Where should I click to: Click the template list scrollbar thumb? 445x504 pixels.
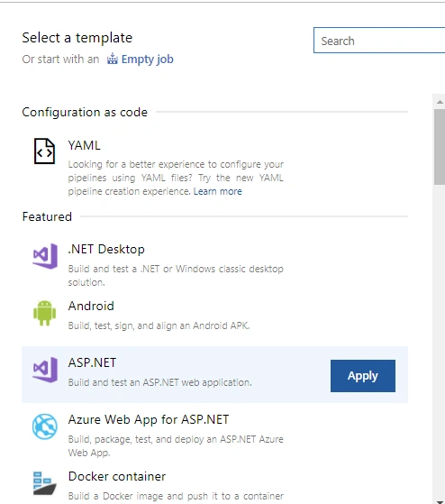440,147
